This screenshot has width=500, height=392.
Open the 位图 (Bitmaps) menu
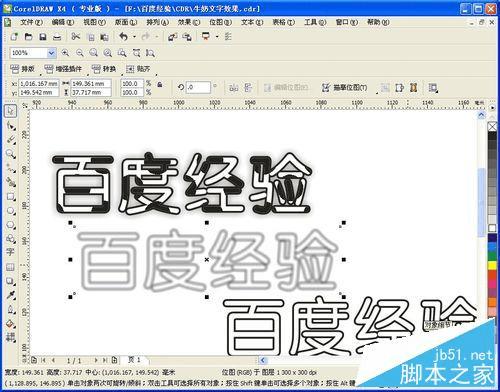pos(220,22)
